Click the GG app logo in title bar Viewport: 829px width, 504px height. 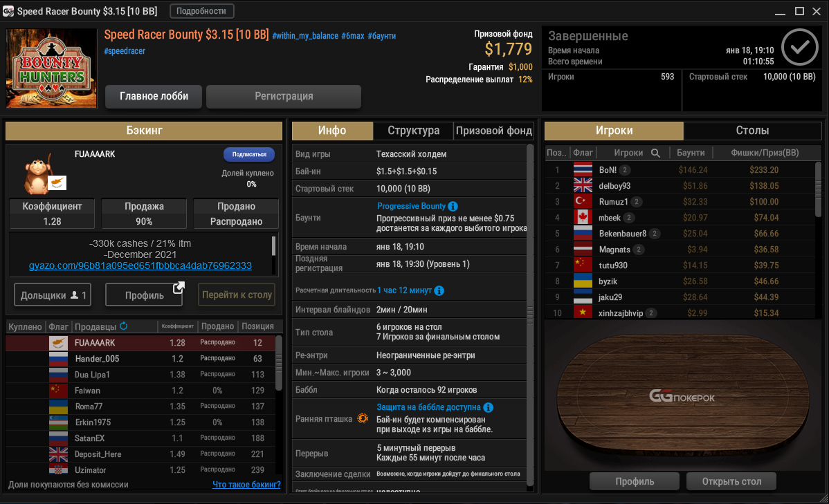click(8, 11)
